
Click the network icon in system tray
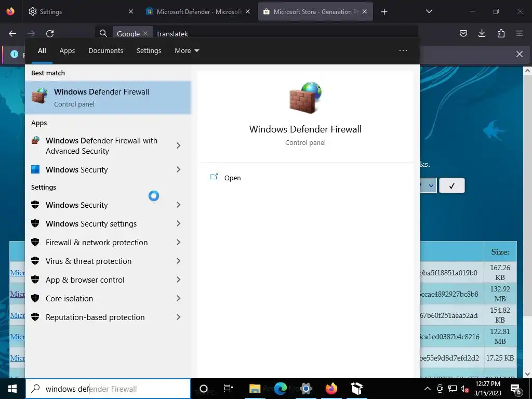tap(453, 389)
